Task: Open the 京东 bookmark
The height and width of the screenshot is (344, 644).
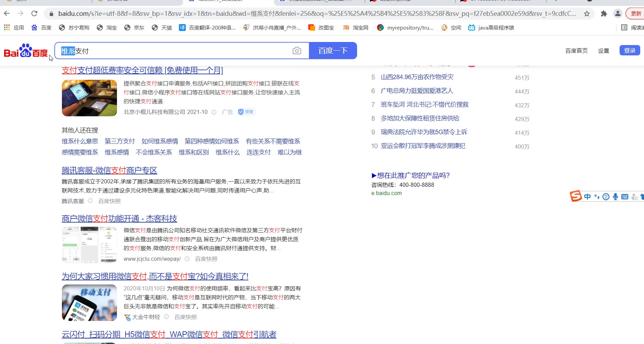Action: click(x=134, y=28)
